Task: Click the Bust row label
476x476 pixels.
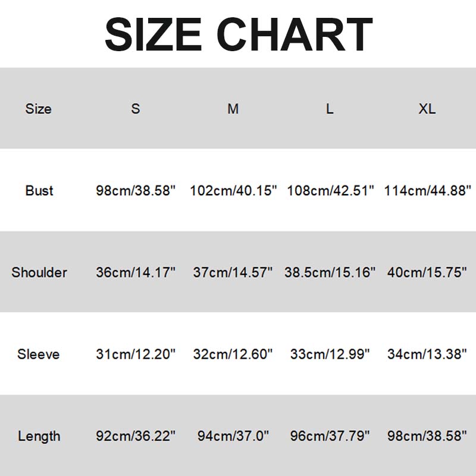Action: click(39, 190)
